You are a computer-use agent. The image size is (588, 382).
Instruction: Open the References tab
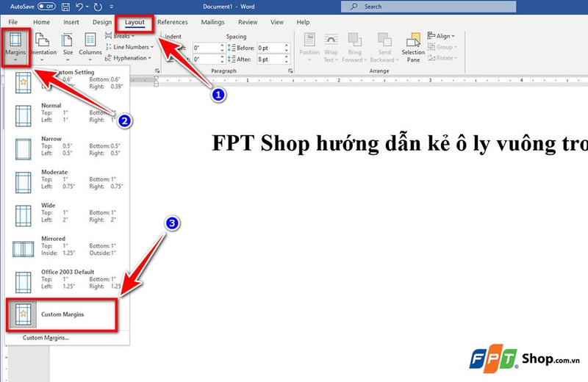173,22
